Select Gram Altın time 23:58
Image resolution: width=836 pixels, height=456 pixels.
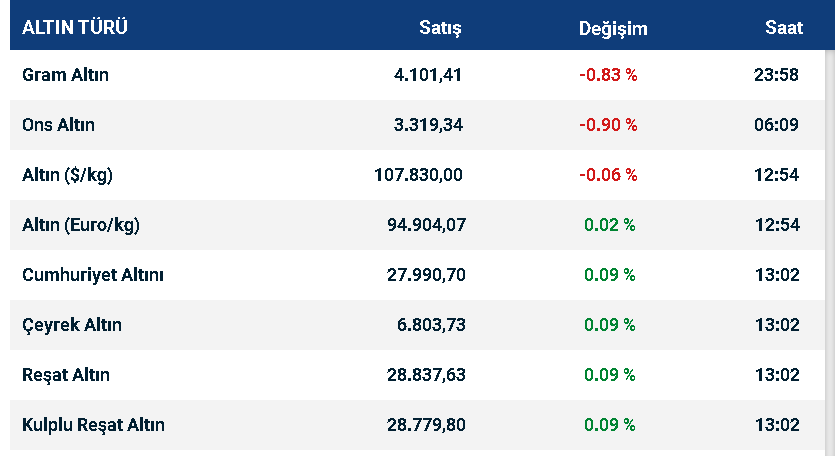click(x=776, y=75)
